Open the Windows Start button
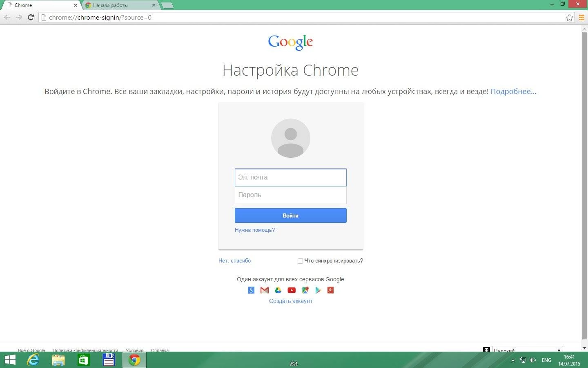 pyautogui.click(x=10, y=360)
